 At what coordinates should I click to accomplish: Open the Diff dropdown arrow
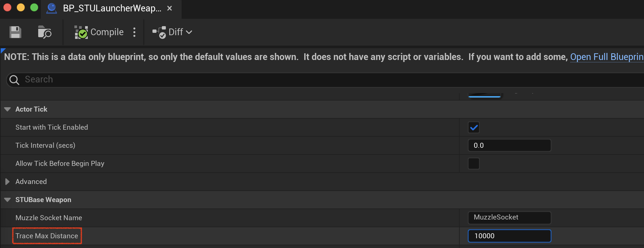coord(189,32)
